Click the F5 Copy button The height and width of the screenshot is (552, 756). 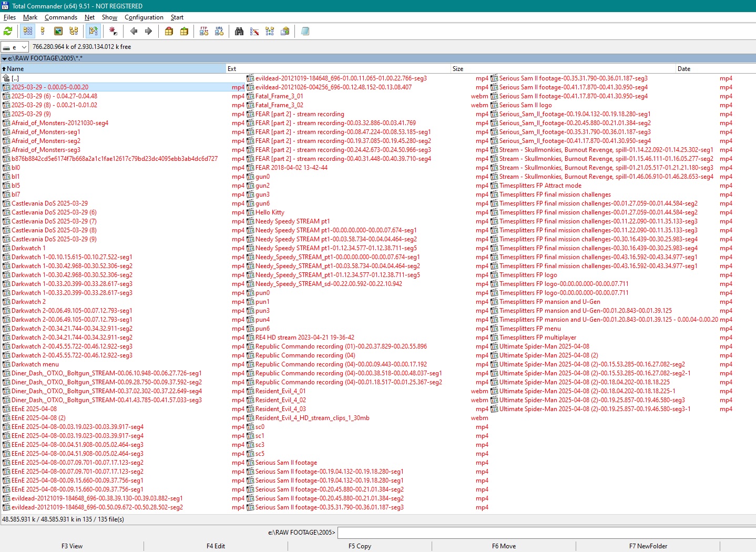click(360, 546)
